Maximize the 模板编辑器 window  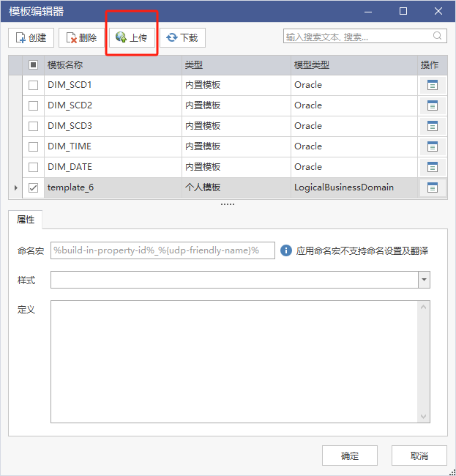point(403,12)
